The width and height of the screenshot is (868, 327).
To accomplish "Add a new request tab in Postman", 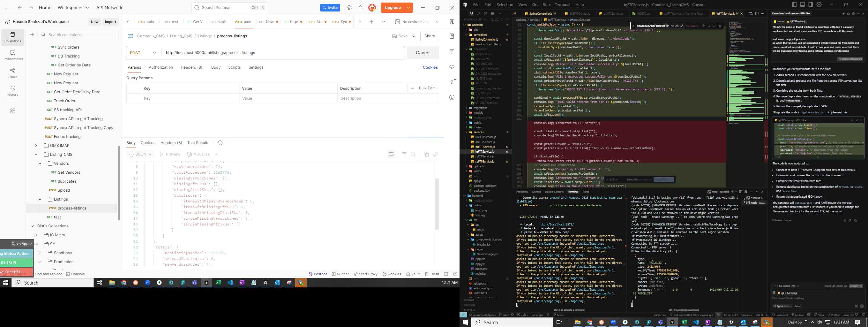I will pos(371,22).
